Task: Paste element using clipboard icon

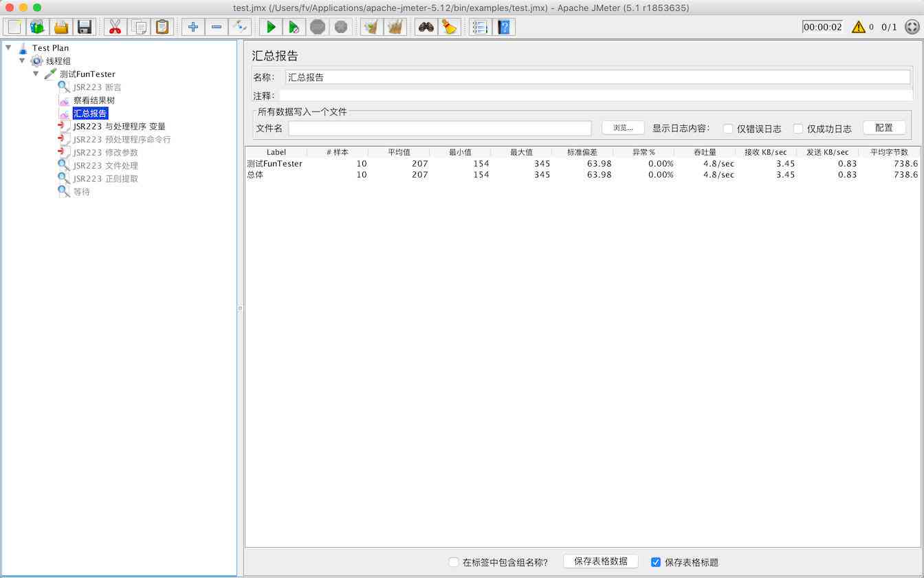Action: coord(162,27)
